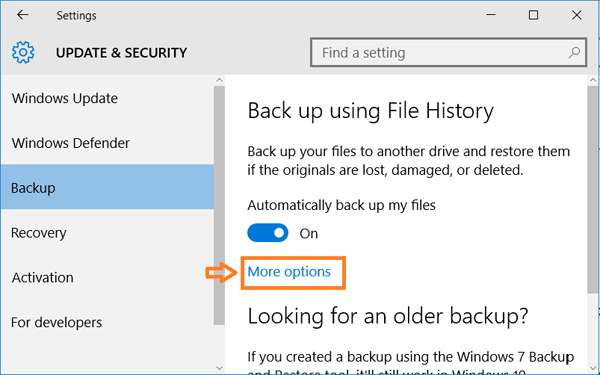Open Windows Defender section
This screenshot has width=600, height=375.
tap(107, 143)
